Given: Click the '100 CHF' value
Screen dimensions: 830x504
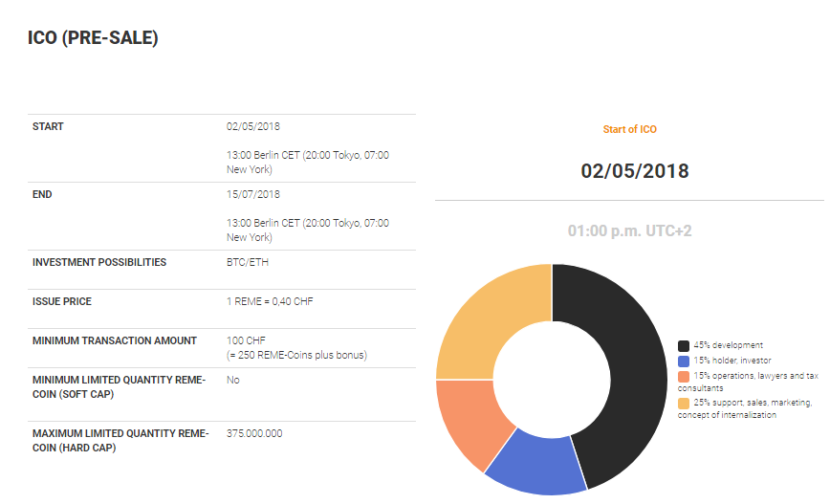Looking at the screenshot, I should click(x=246, y=340).
